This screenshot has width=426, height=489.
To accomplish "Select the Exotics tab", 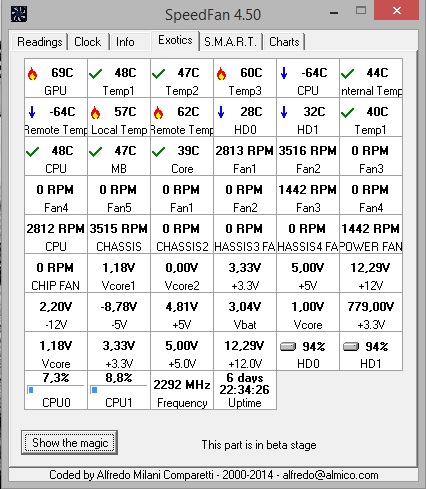I will 175,40.
